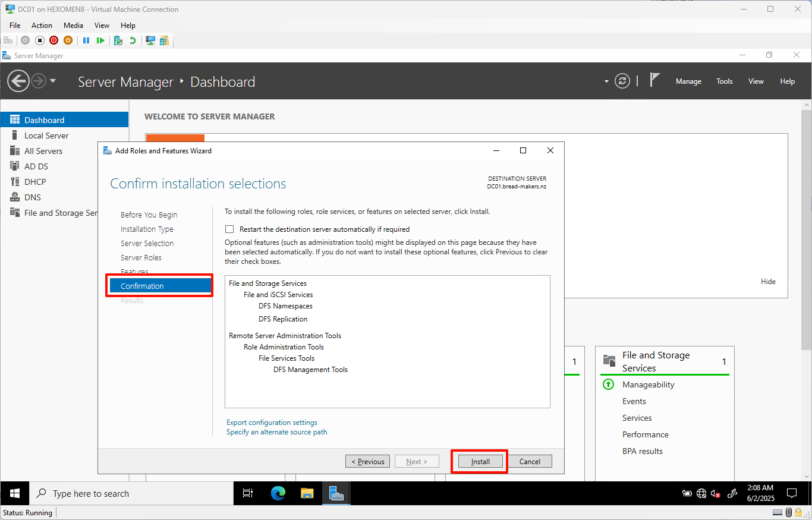Turn off the VM using the red power icon
The height and width of the screenshot is (520, 812).
(x=53, y=40)
